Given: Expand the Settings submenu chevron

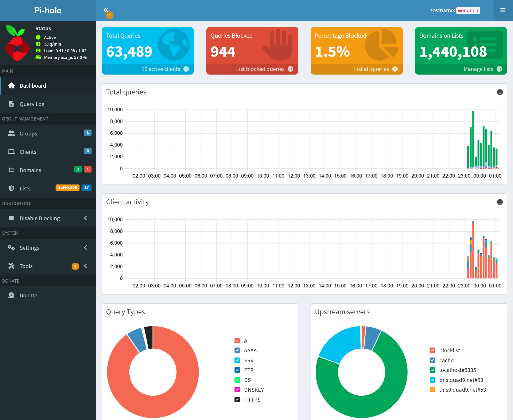Looking at the screenshot, I should point(85,248).
